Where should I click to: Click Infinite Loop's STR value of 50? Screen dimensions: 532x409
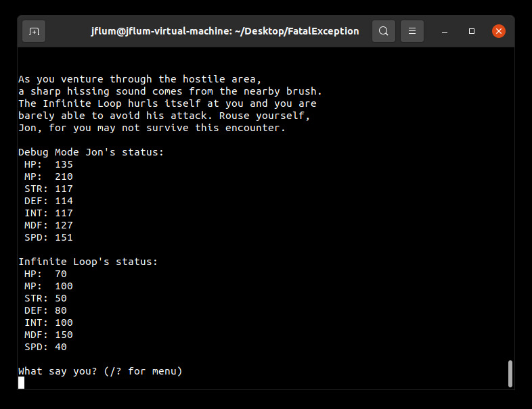pos(61,298)
